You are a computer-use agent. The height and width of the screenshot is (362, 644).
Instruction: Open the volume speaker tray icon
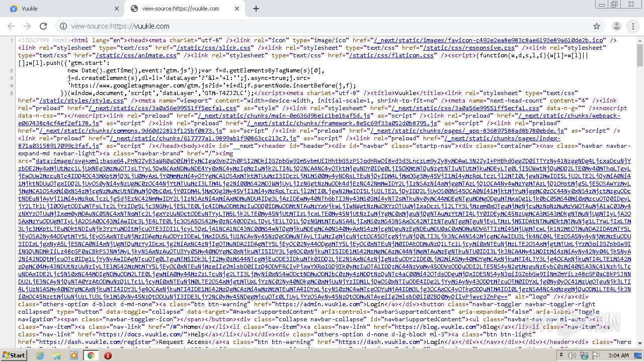[x=573, y=355]
